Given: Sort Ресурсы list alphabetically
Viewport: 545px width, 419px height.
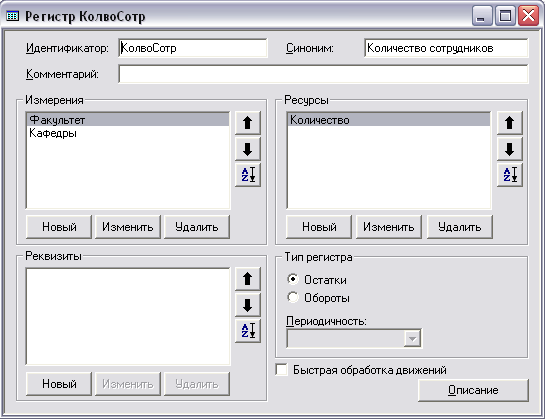Looking at the screenshot, I should [x=510, y=175].
